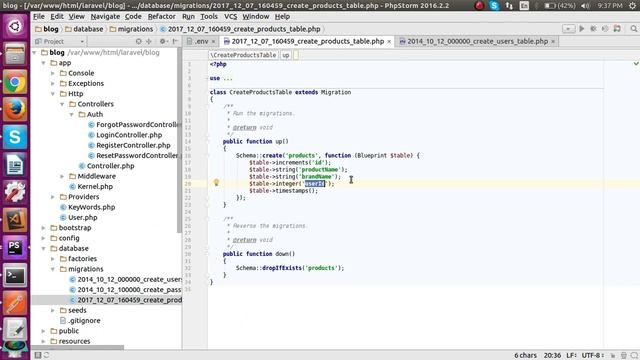Viewport: 640px width, 360px height.
Task: Open the network indicator in tray
Action: pyautogui.click(x=509, y=6)
